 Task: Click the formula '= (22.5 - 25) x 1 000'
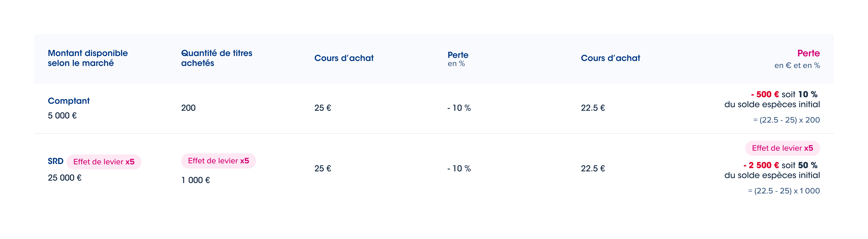(x=783, y=191)
